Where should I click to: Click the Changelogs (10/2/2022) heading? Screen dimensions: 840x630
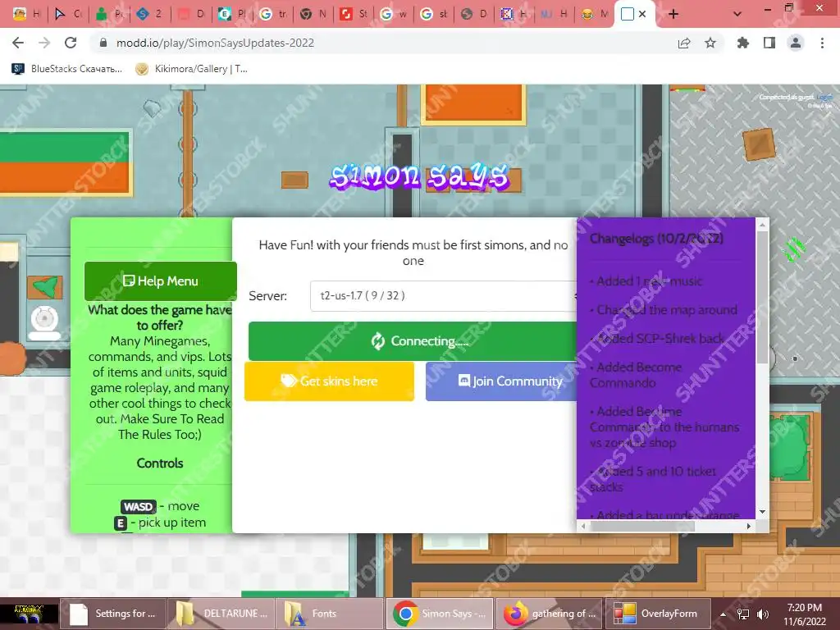pyautogui.click(x=656, y=239)
